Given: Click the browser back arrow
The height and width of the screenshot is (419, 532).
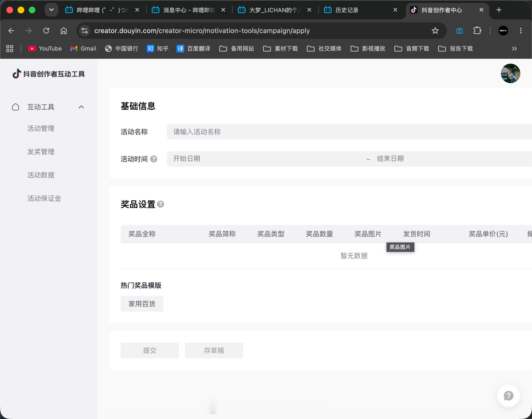Looking at the screenshot, I should pos(11,31).
